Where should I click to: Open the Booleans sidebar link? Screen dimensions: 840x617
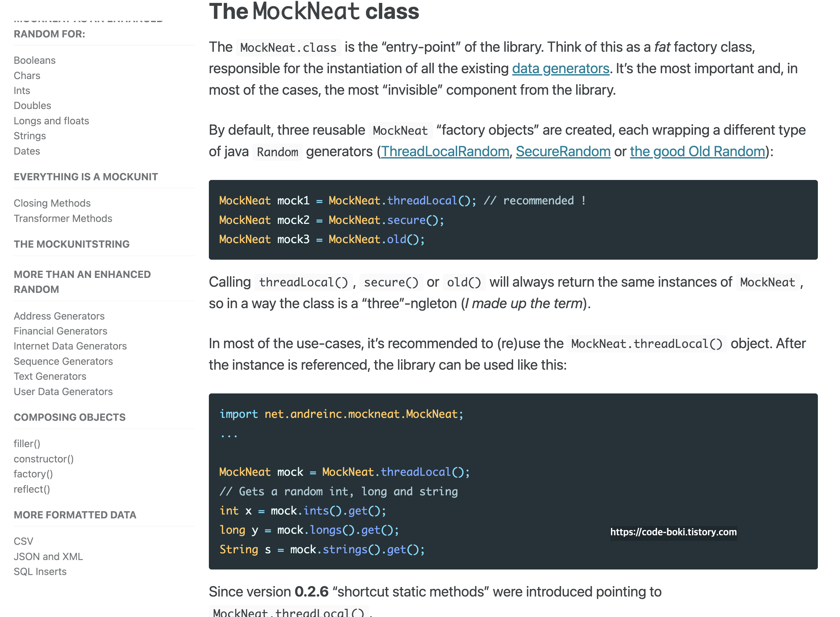(34, 60)
